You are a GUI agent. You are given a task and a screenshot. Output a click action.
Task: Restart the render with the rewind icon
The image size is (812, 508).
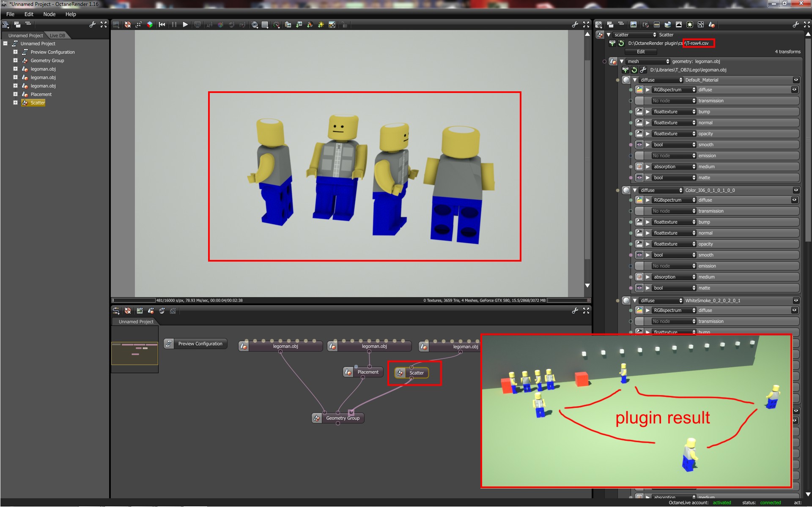coord(162,25)
